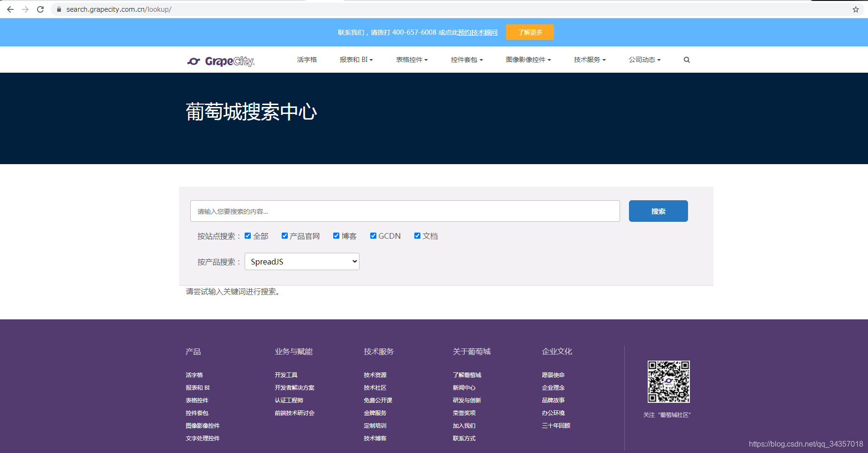The width and height of the screenshot is (868, 453).
Task: Click the 搜索 search button
Action: coord(658,211)
